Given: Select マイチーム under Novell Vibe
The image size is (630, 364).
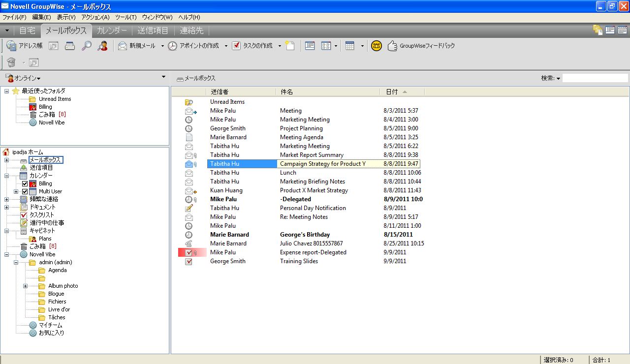Looking at the screenshot, I should (50, 325).
